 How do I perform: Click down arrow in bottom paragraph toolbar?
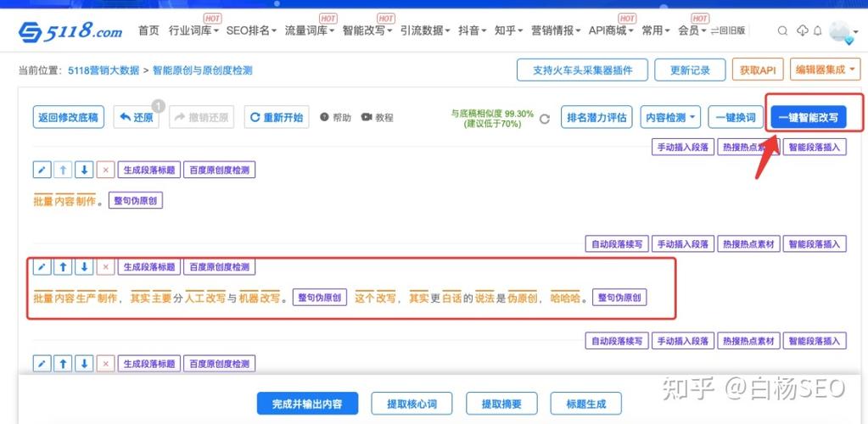click(84, 364)
